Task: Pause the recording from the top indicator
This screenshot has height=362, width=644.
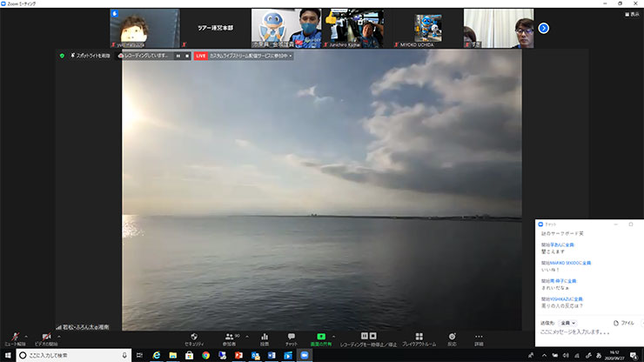Action: pos(178,56)
